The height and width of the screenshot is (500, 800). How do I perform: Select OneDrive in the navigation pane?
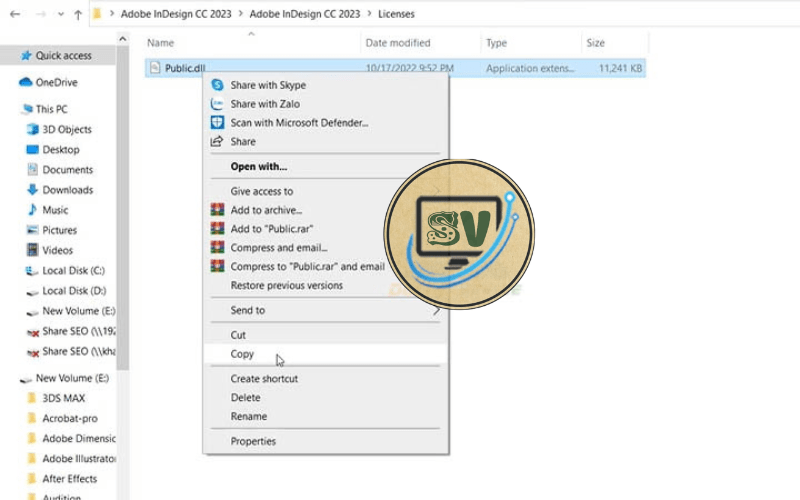point(58,83)
